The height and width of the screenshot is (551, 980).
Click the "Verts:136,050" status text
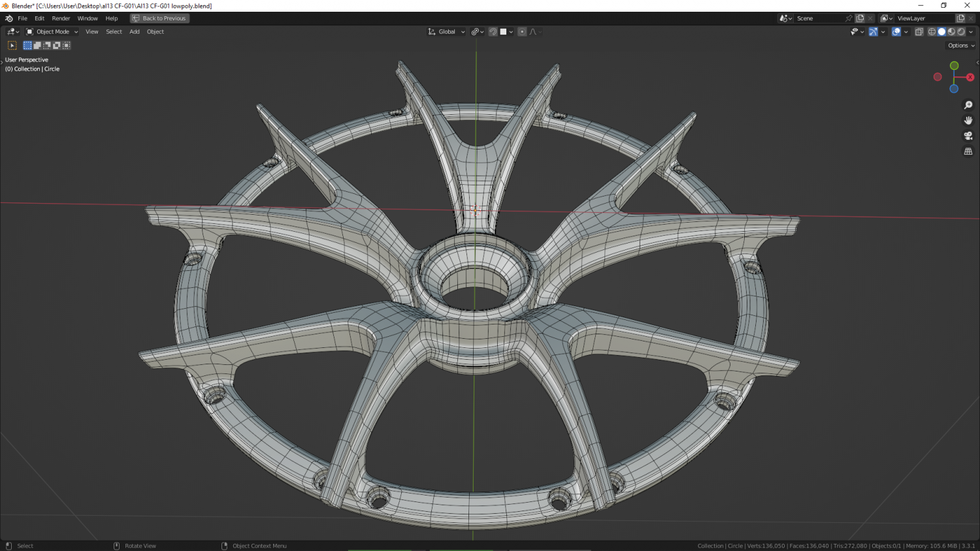[766, 546]
